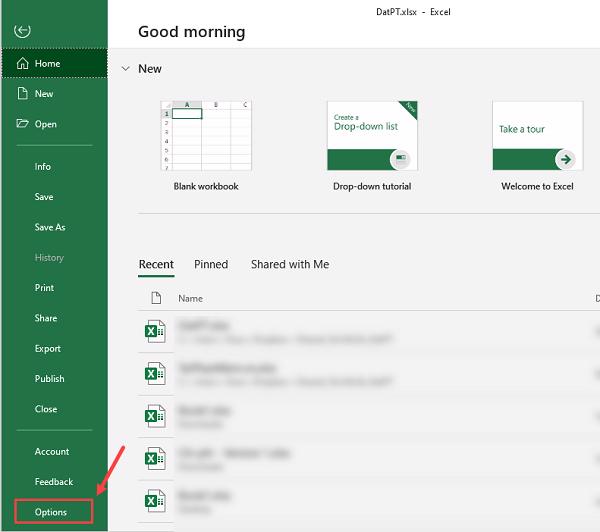The image size is (600, 532).
Task: Click the Drop-down tutorial label
Action: coord(372,186)
